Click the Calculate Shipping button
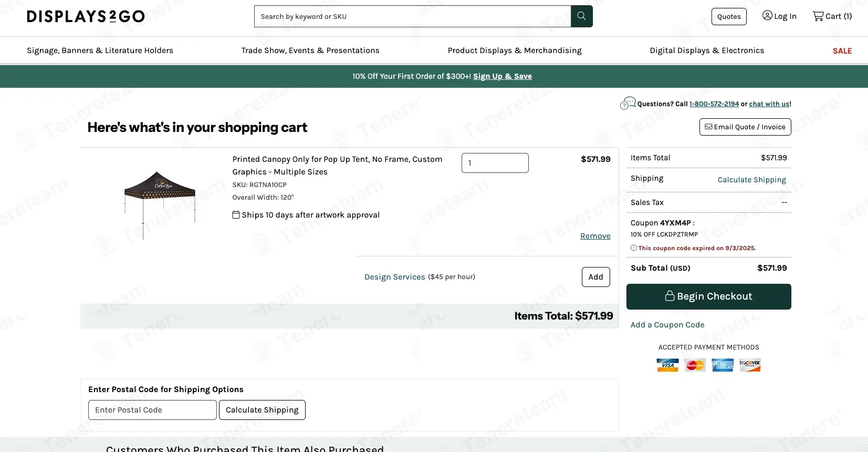The height and width of the screenshot is (452, 868). (262, 410)
